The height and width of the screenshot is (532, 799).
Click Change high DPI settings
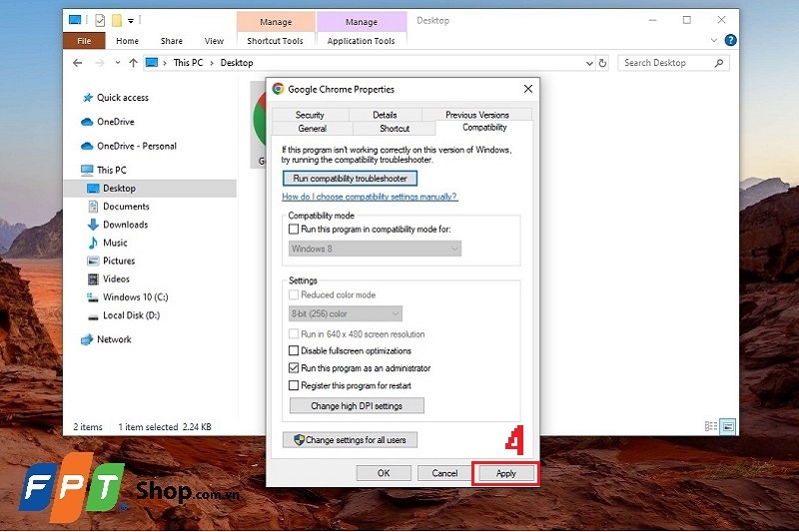tap(357, 406)
